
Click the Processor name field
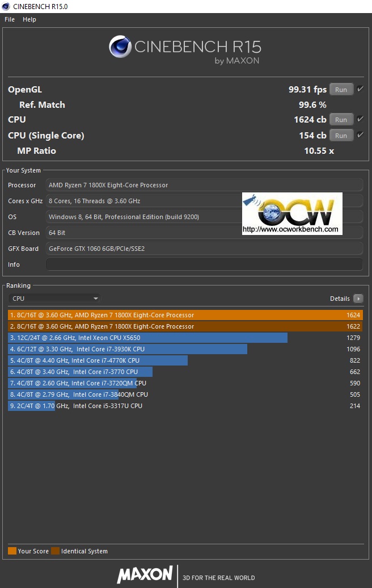[204, 185]
